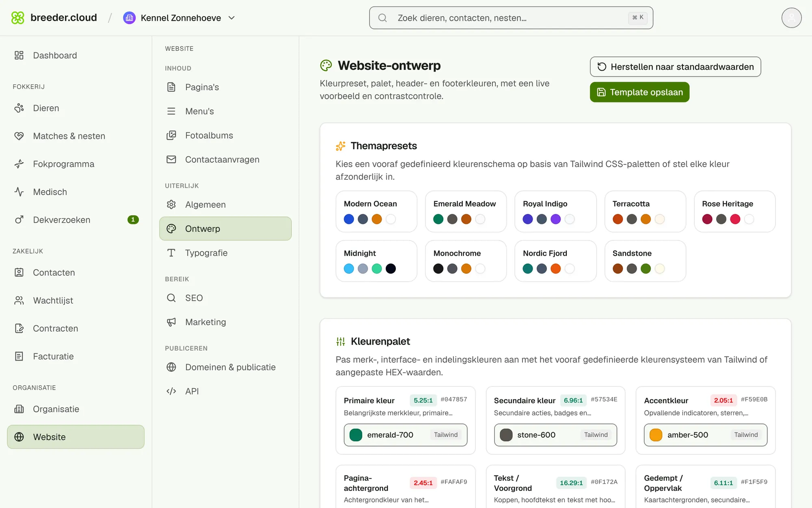Click the Wachtlijst people icon
This screenshot has height=508, width=812.
click(19, 300)
